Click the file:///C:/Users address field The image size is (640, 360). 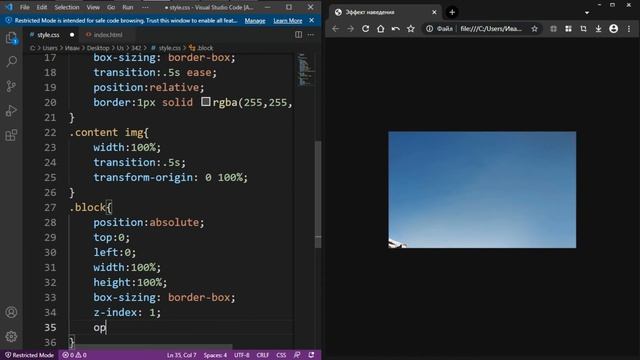click(x=491, y=29)
